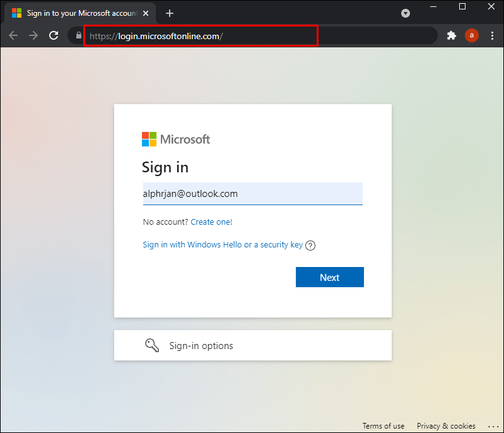Open Chrome three-dot menu
Screen dimensions: 504x433
point(492,35)
